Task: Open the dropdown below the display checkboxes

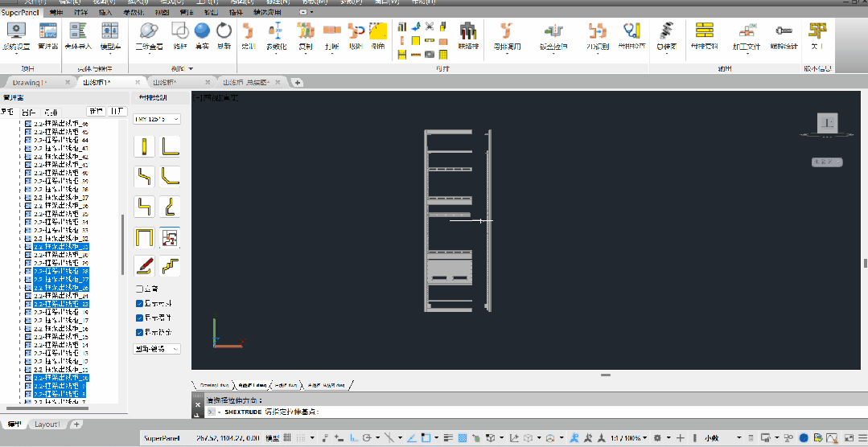Action: click(157, 349)
